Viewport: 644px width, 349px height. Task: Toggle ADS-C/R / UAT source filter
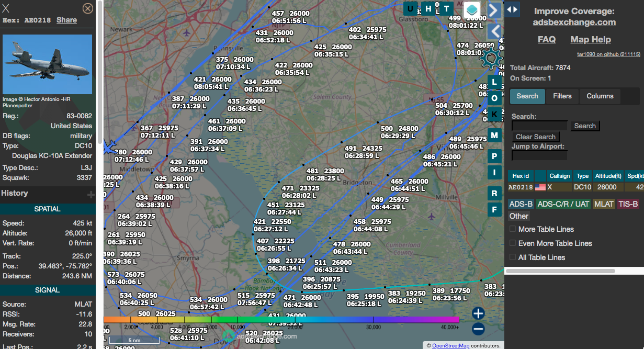click(563, 204)
